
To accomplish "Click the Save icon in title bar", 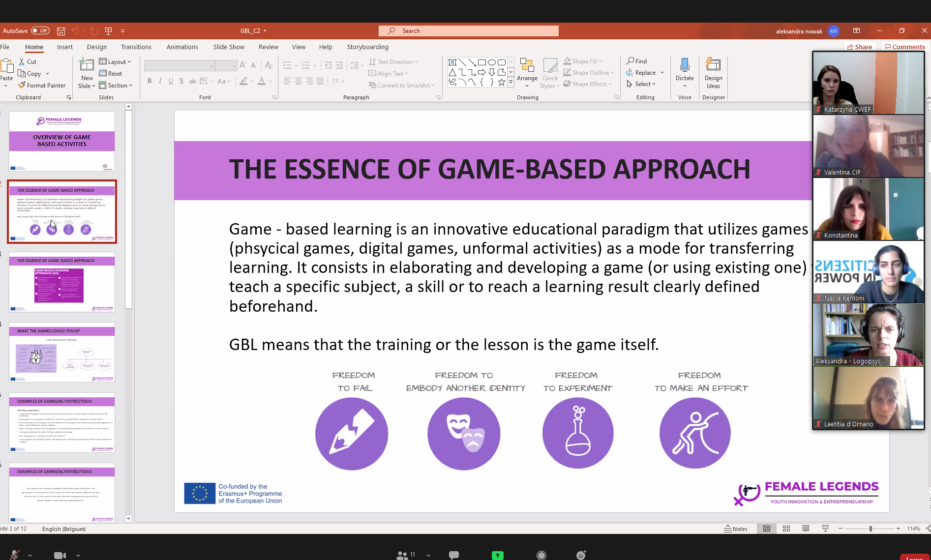I will tap(61, 31).
